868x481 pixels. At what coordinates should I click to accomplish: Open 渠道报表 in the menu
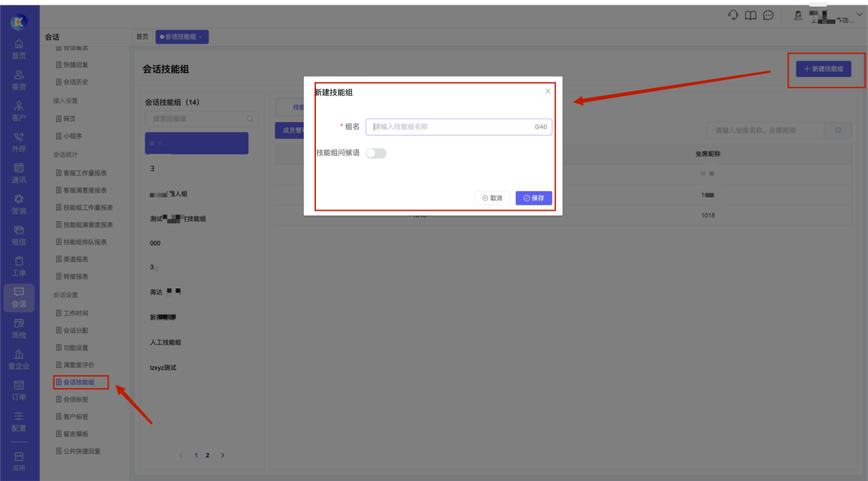(72, 259)
